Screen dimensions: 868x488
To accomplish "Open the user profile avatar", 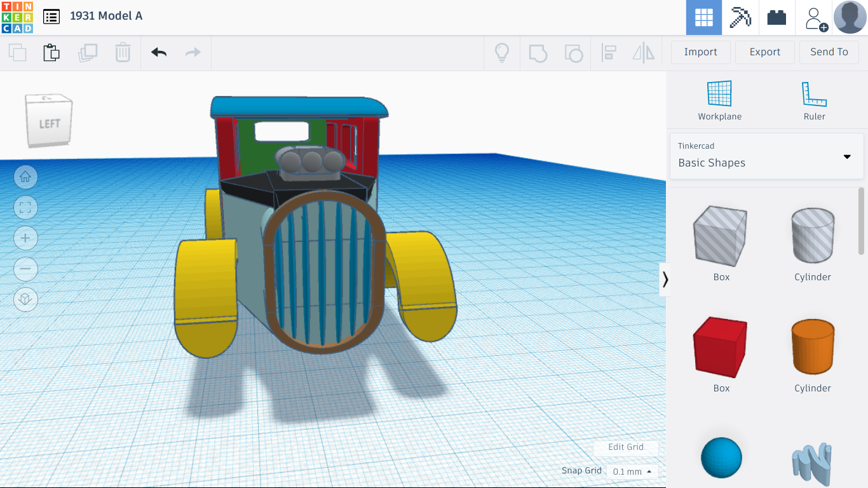I will (x=850, y=17).
